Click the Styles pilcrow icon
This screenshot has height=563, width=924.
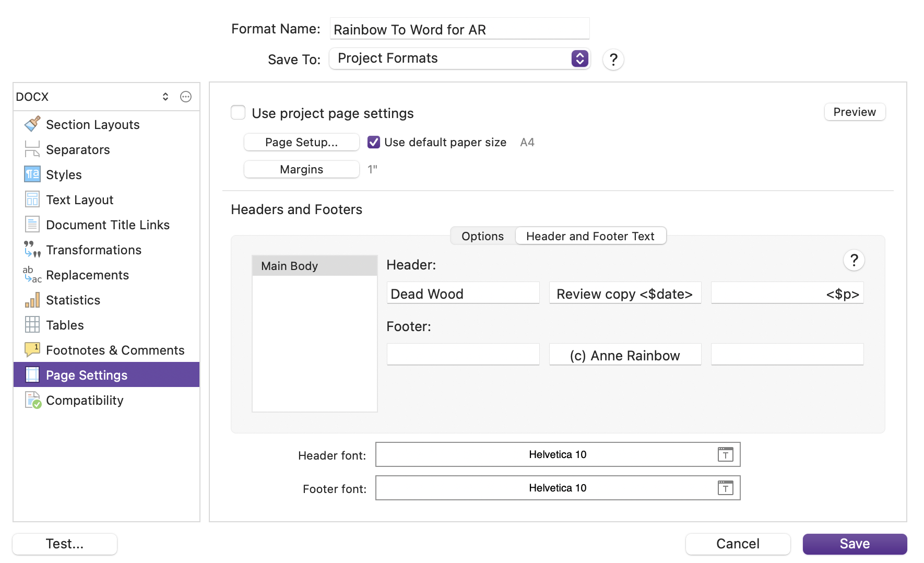point(32,174)
